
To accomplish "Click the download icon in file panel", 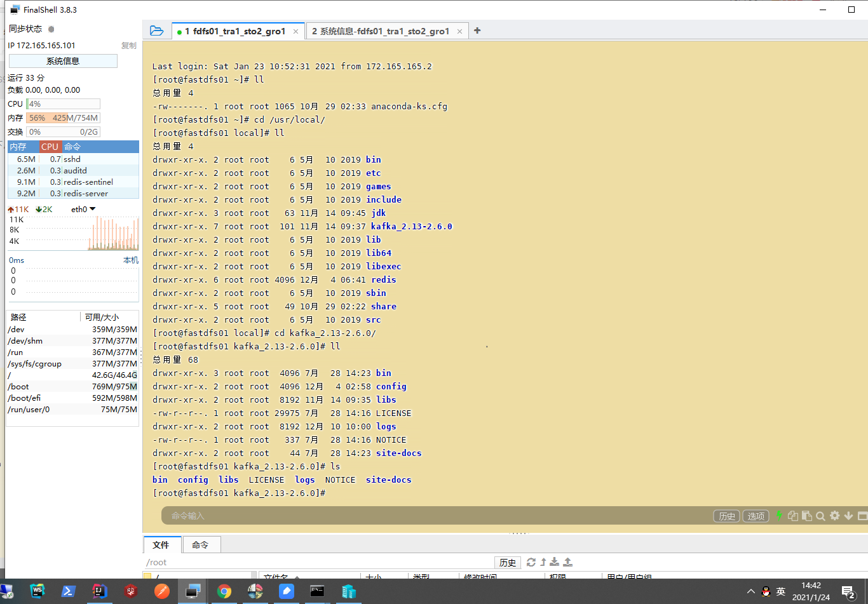I will click(x=555, y=562).
